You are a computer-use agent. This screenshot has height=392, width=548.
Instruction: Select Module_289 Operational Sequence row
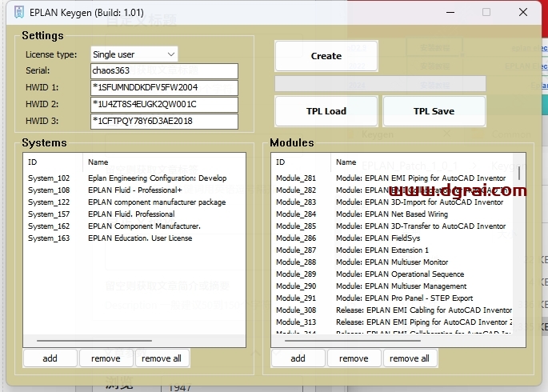[x=392, y=274]
